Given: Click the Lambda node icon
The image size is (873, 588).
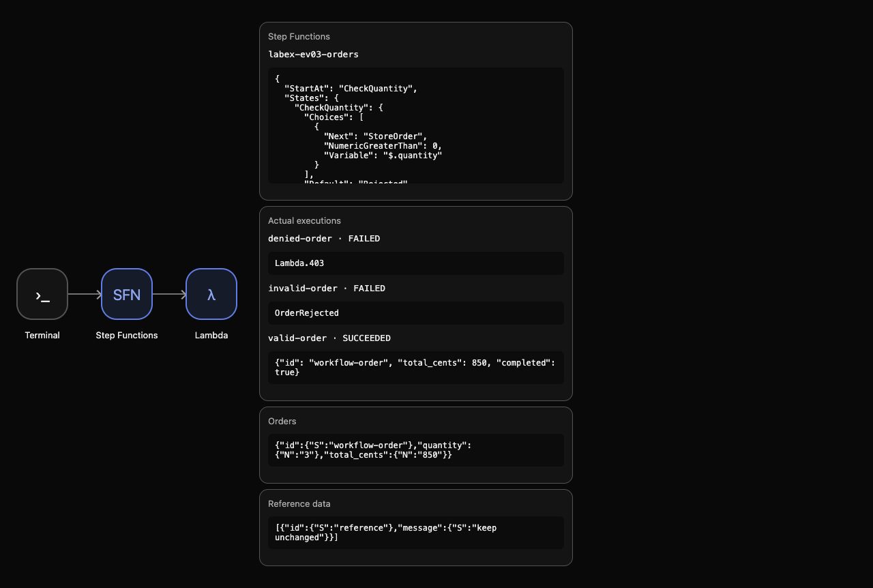Looking at the screenshot, I should click(x=211, y=294).
